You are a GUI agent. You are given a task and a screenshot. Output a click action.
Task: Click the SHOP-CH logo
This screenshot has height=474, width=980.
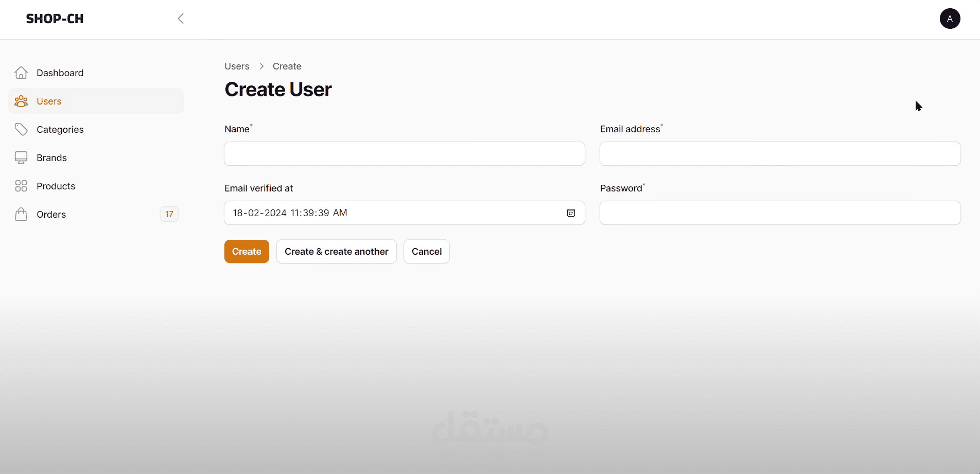tap(55, 19)
